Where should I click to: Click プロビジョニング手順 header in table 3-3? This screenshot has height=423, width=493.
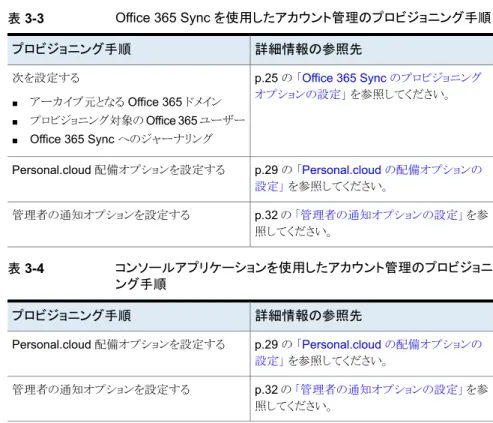click(72, 49)
